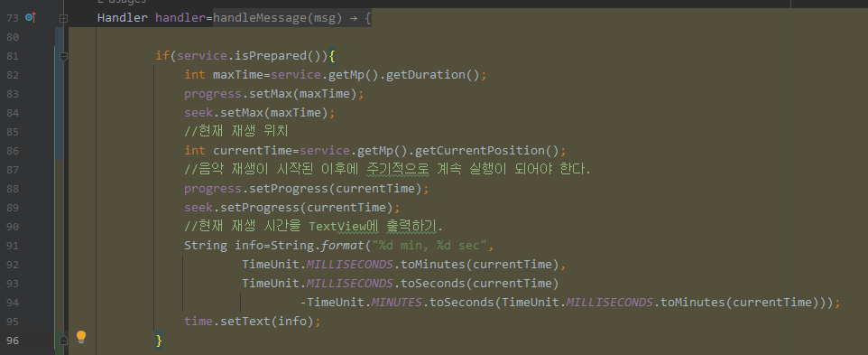Click seek.setProgress(currentTime) on line 89
The image size is (868, 355).
[289, 207]
